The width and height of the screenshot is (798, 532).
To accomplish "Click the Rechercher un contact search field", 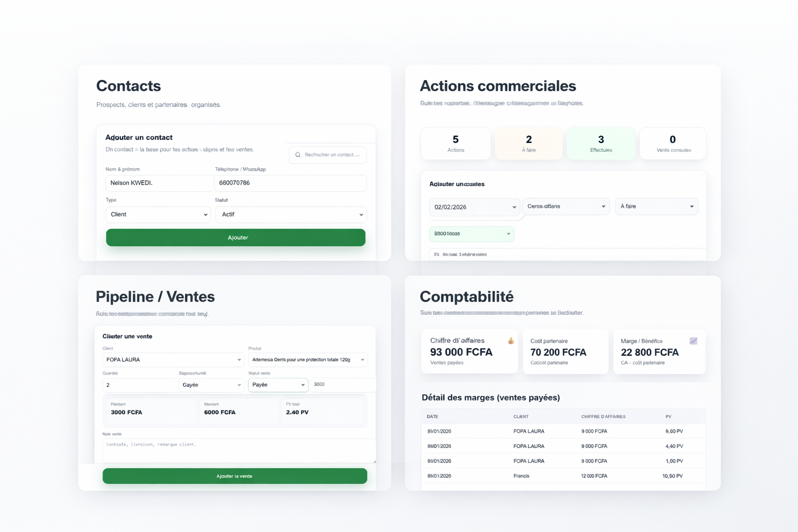I will (x=328, y=154).
